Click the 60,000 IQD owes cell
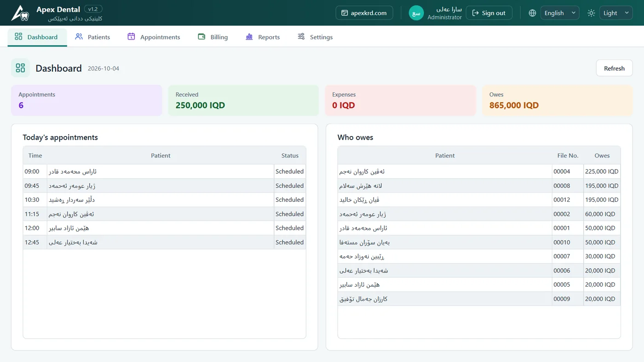Screen dimensions: 644x362 [x=602, y=214]
